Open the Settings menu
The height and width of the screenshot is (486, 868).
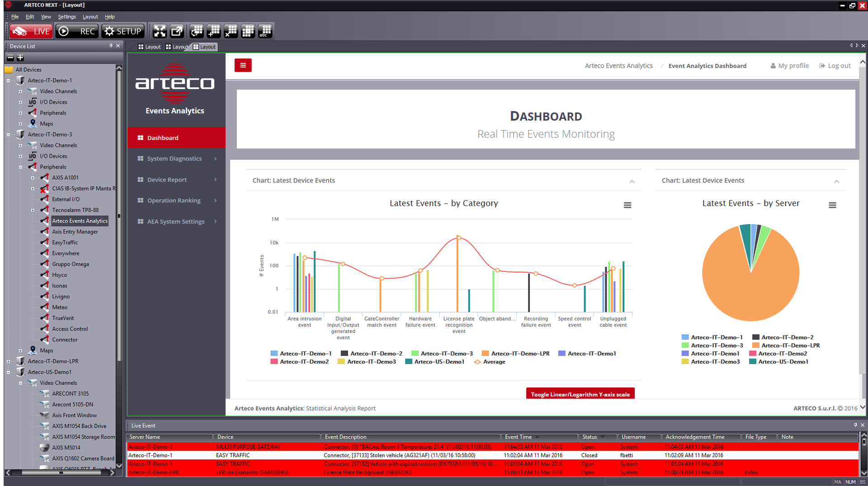tap(66, 17)
